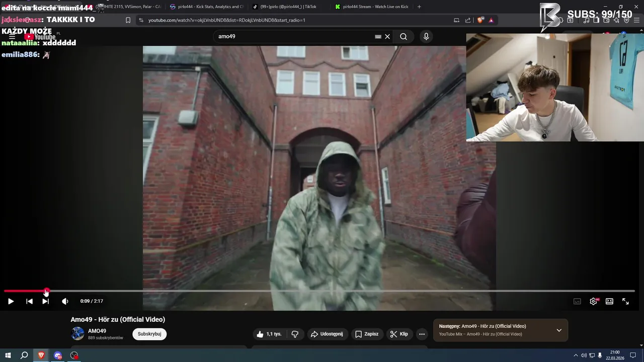Open Windows notification center
Image resolution: width=644 pixels, height=362 pixels.
[x=634, y=355]
